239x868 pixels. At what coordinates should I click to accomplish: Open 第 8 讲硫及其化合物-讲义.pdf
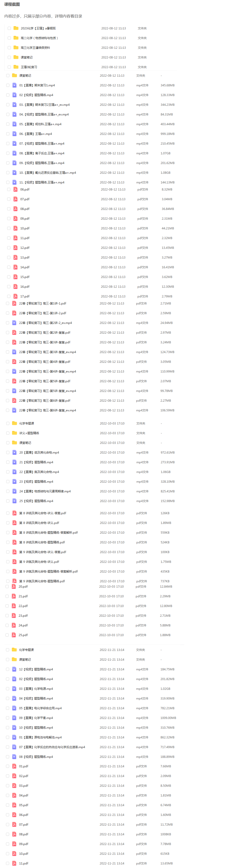(x=39, y=523)
